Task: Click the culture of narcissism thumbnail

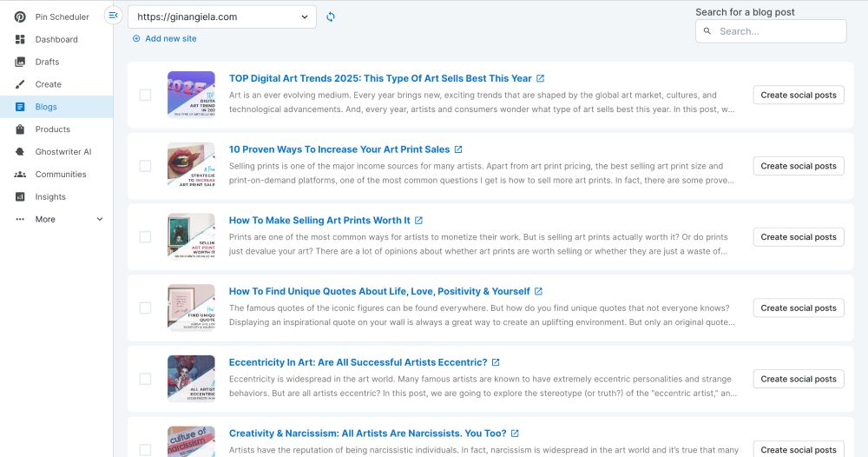Action: pyautogui.click(x=191, y=441)
